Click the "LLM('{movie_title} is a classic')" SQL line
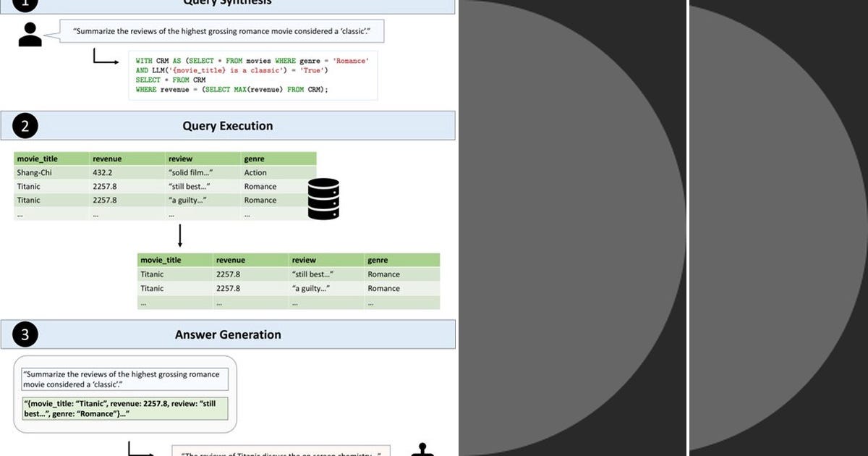The height and width of the screenshot is (456, 868). coord(232,70)
